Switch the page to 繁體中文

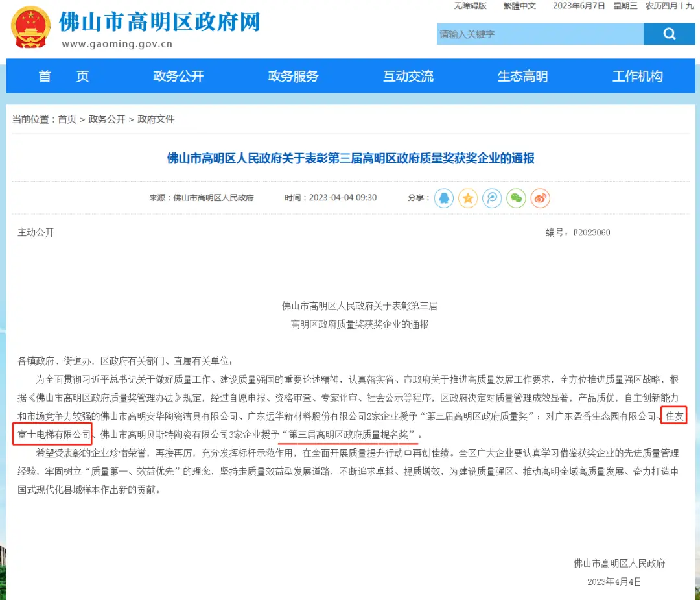tap(519, 6)
